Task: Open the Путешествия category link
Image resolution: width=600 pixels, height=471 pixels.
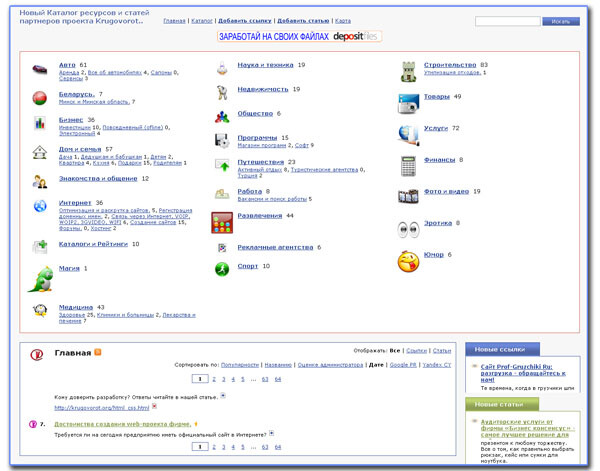Action: 261,161
